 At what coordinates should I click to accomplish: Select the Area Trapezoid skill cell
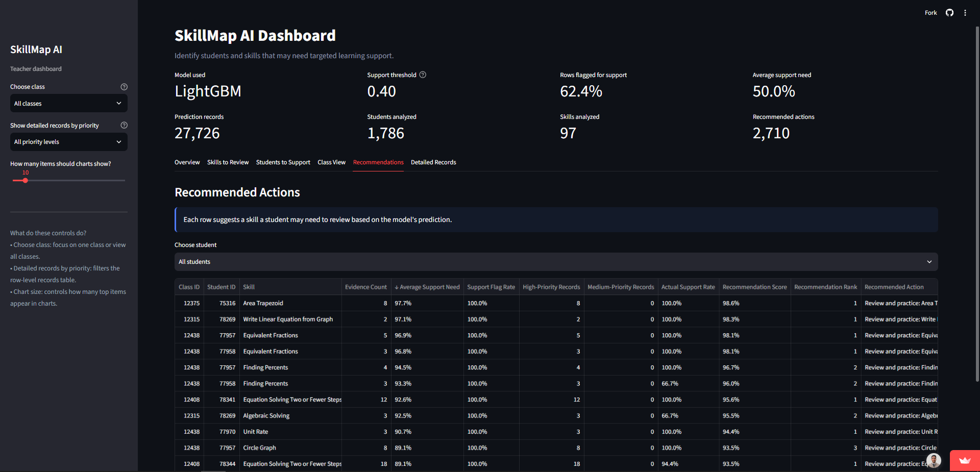click(290, 303)
